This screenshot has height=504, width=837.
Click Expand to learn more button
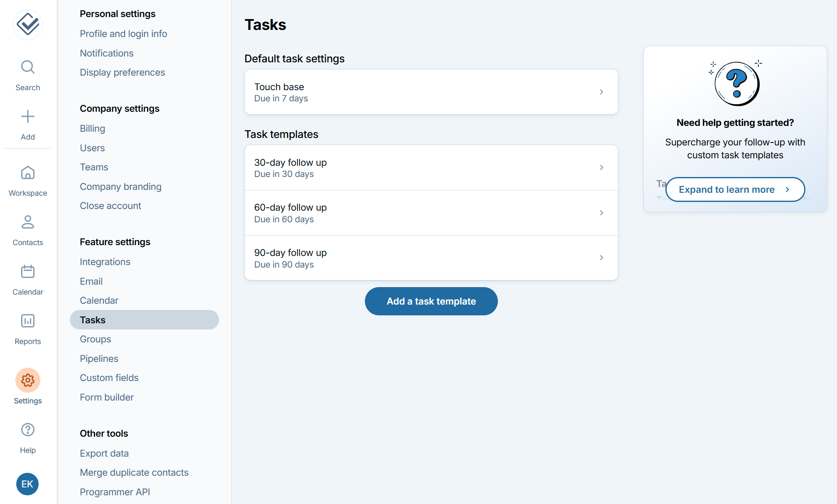coord(734,189)
